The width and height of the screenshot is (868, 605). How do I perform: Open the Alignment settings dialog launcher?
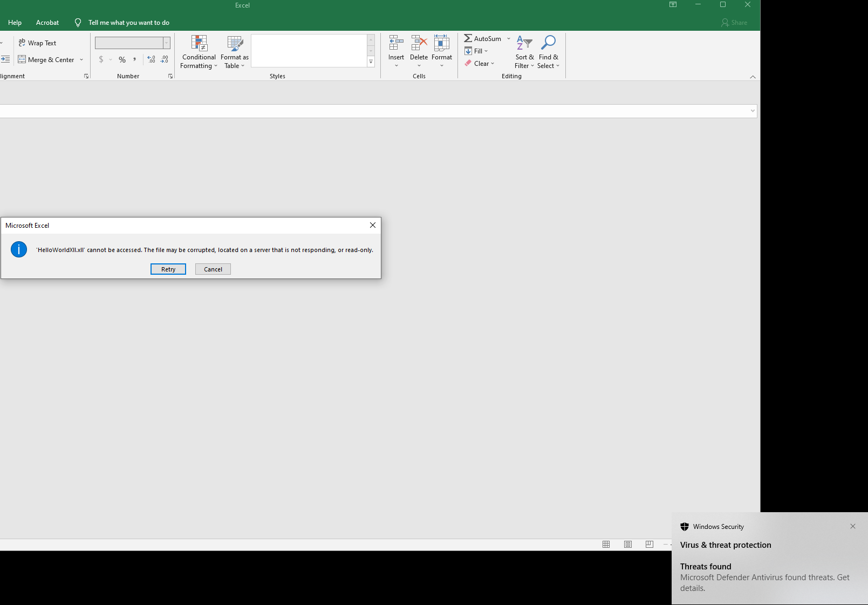(x=86, y=77)
